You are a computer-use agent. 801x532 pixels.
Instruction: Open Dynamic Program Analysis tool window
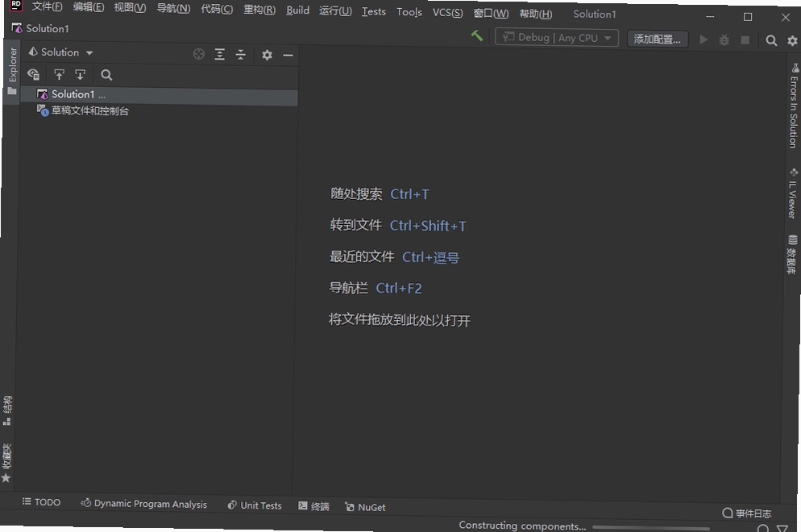tap(144, 503)
